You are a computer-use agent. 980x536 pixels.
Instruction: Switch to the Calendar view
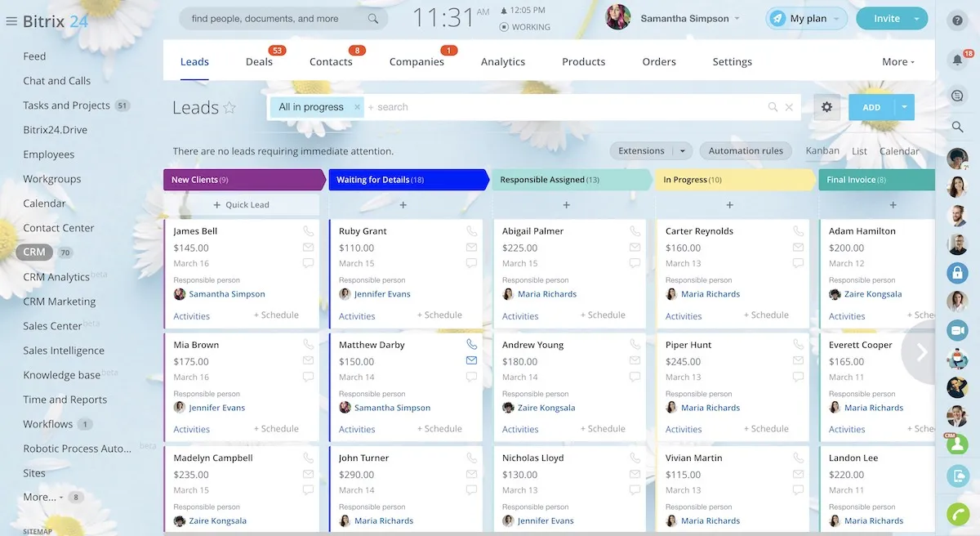point(899,151)
